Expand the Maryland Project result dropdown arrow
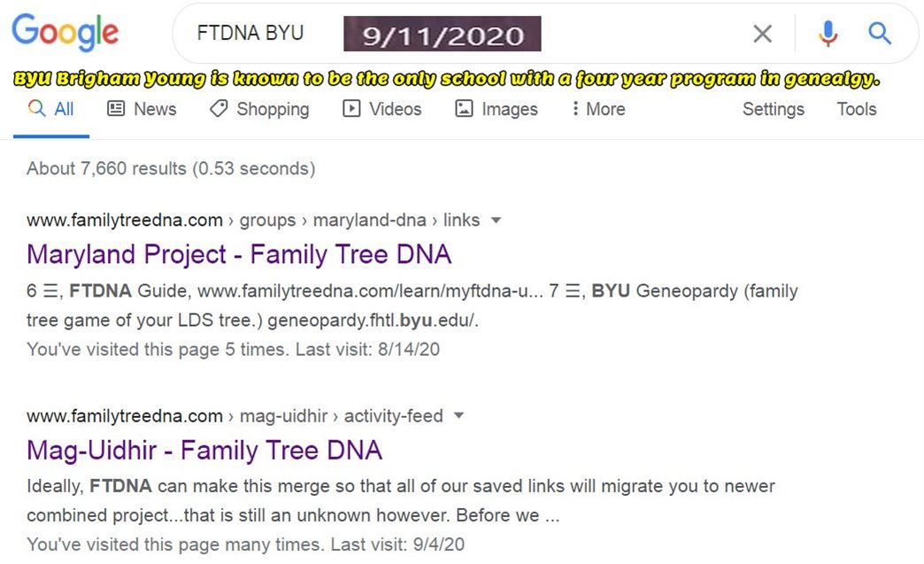Screen dimensions: 924x564 [x=497, y=220]
